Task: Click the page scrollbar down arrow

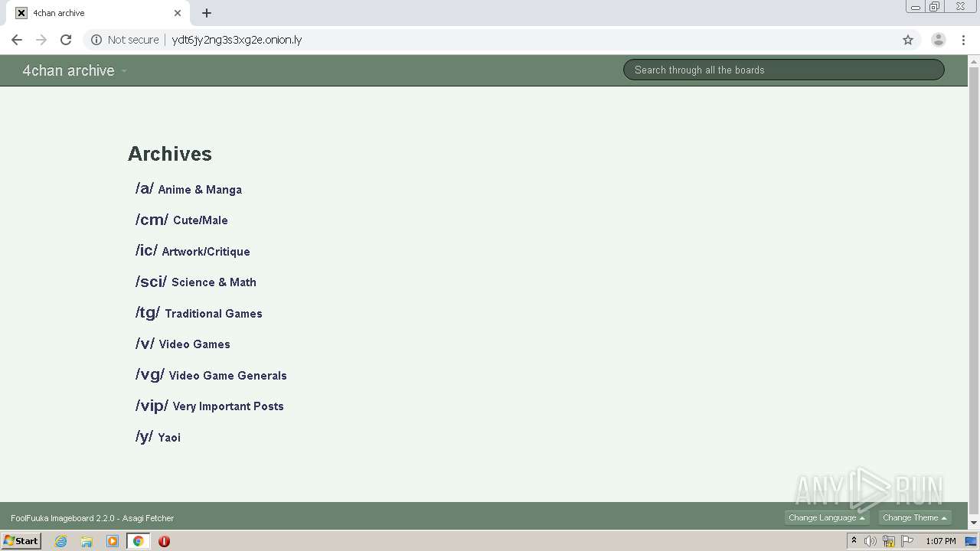Action: [x=974, y=523]
